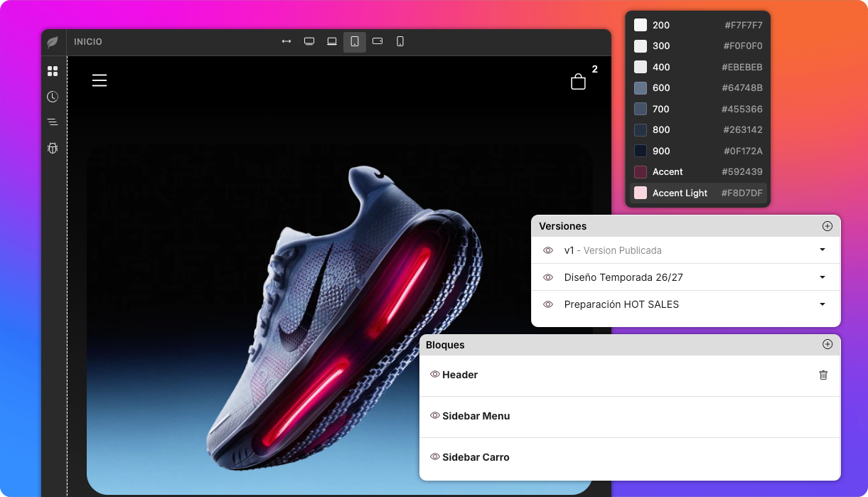This screenshot has height=497, width=868.
Task: Select the tablet portrait preview
Action: pyautogui.click(x=355, y=42)
